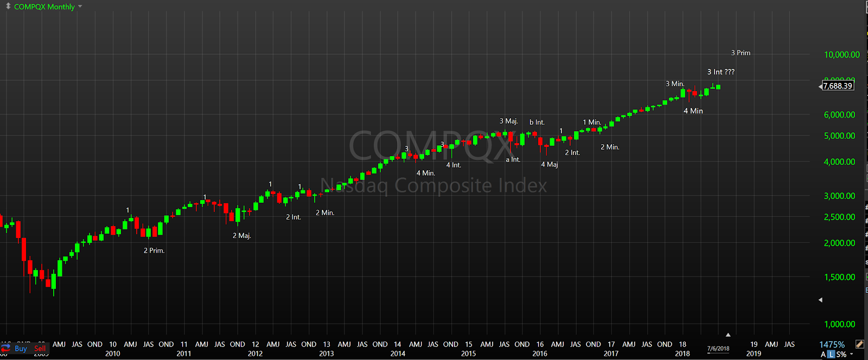Click the 4,000.00 price axis label
This screenshot has width=868, height=360.
(x=839, y=162)
